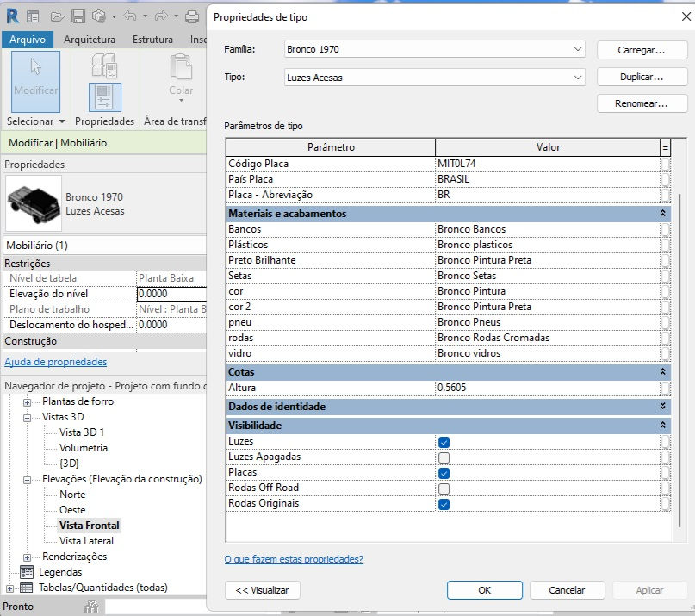Click the Redo arrow icon
The height and width of the screenshot is (616, 695).
(x=161, y=16)
